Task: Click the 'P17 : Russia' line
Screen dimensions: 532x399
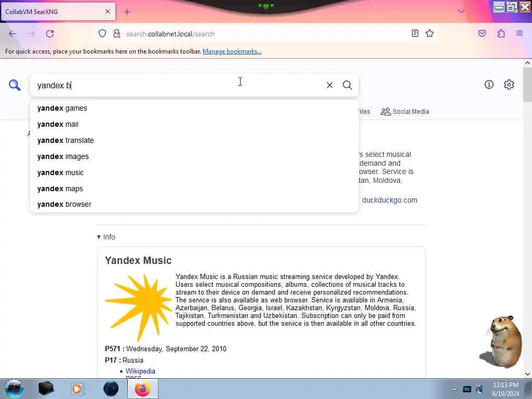Action: (x=124, y=360)
